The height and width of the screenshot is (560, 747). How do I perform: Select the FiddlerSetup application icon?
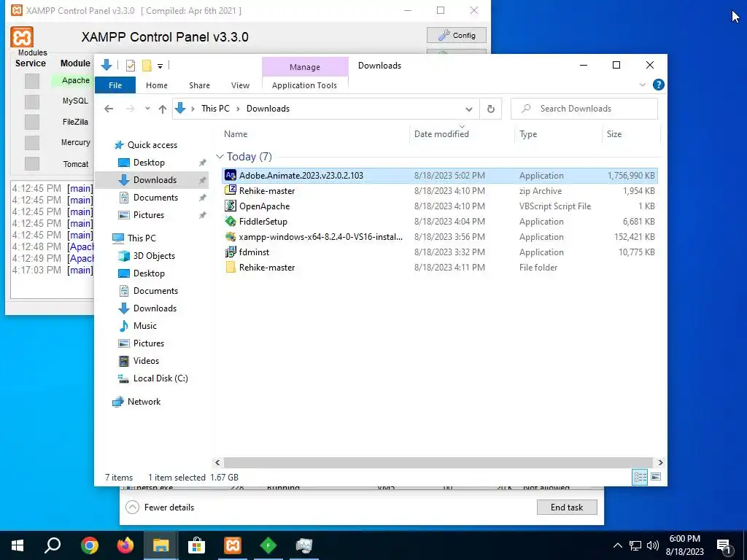point(231,221)
